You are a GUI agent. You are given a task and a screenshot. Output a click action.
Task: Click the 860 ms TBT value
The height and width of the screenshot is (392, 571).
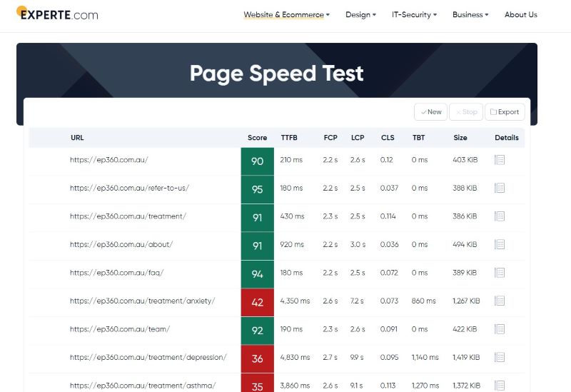point(423,301)
